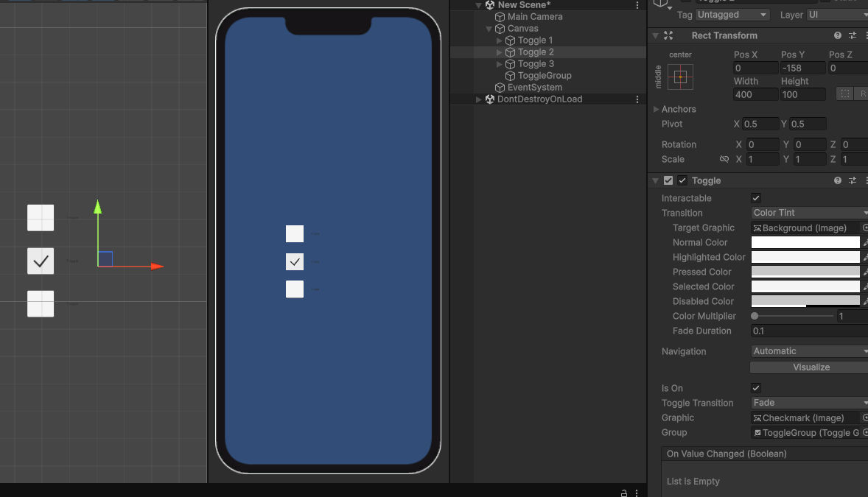Image resolution: width=868 pixels, height=497 pixels.
Task: Open the Layer dropdown showing UI
Action: pyautogui.click(x=837, y=15)
